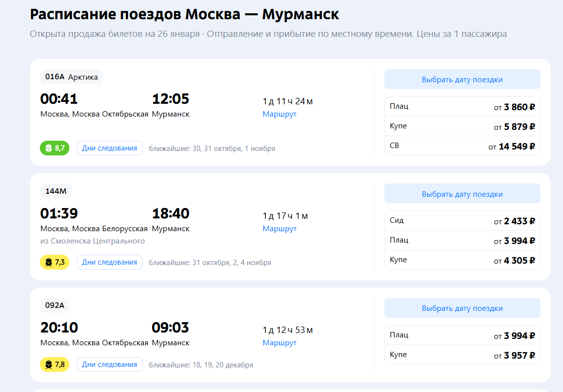Click the yellow 7,3 train rating badge
Viewport: 563px width, 392px height.
[55, 263]
